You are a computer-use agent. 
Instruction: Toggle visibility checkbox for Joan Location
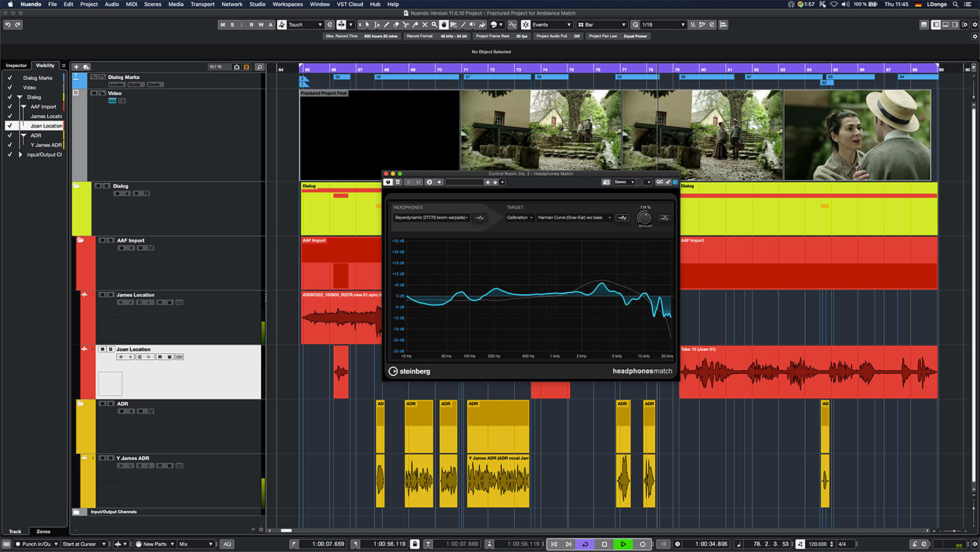(x=10, y=126)
